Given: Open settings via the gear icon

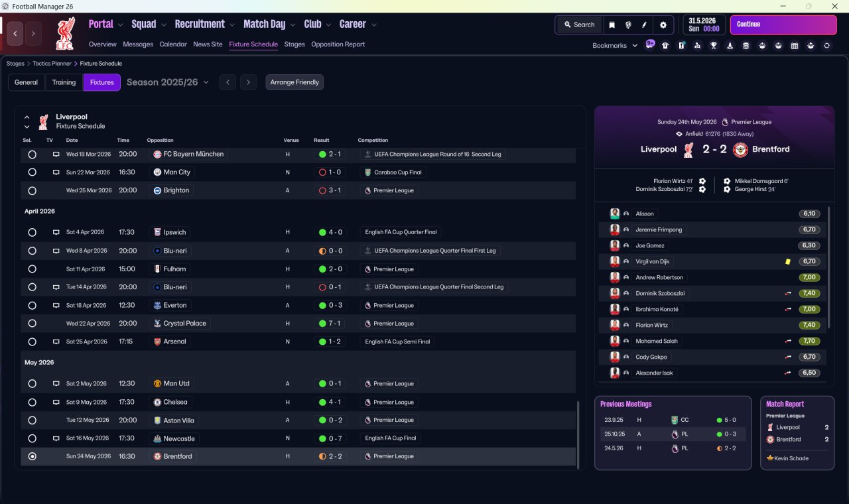Looking at the screenshot, I should click(x=663, y=25).
